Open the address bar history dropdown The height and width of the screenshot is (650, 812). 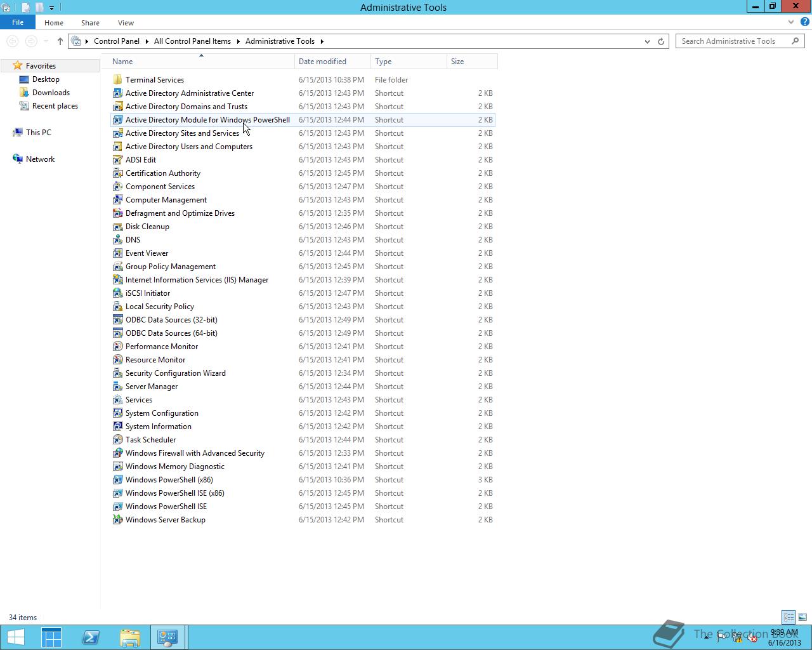[647, 41]
